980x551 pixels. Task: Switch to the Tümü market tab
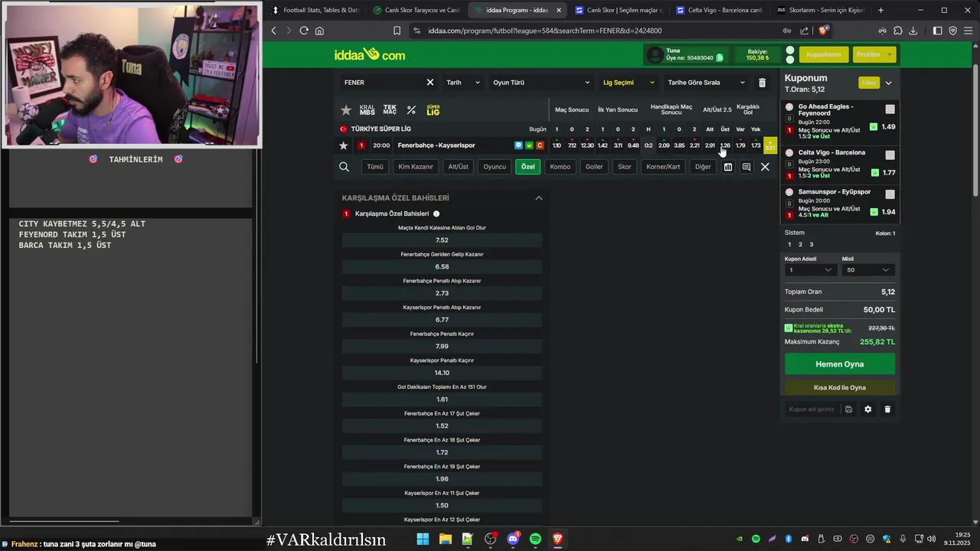point(374,167)
